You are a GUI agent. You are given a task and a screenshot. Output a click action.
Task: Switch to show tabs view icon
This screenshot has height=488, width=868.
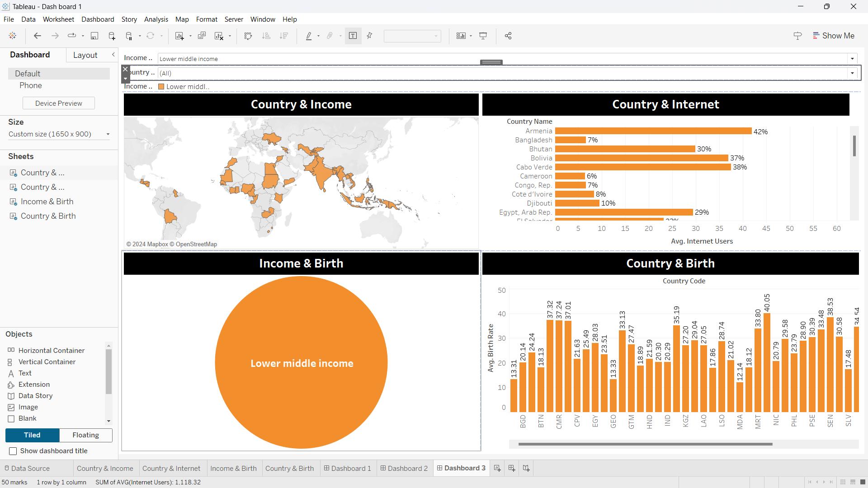(x=863, y=482)
